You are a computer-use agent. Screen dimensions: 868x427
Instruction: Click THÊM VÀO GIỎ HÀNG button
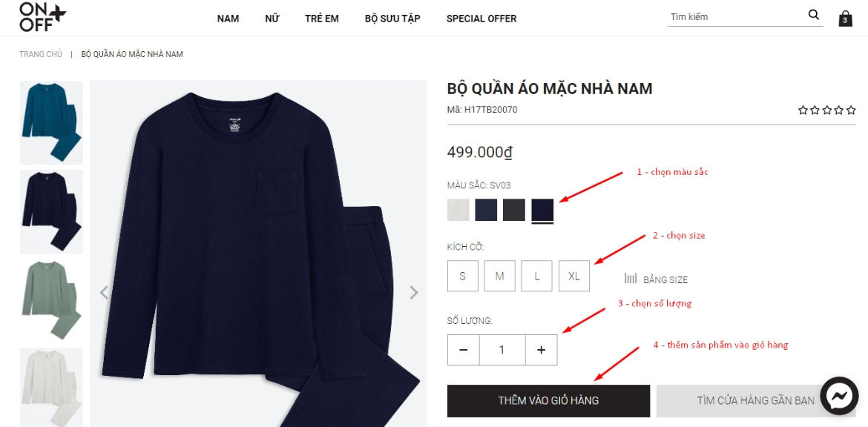point(548,400)
